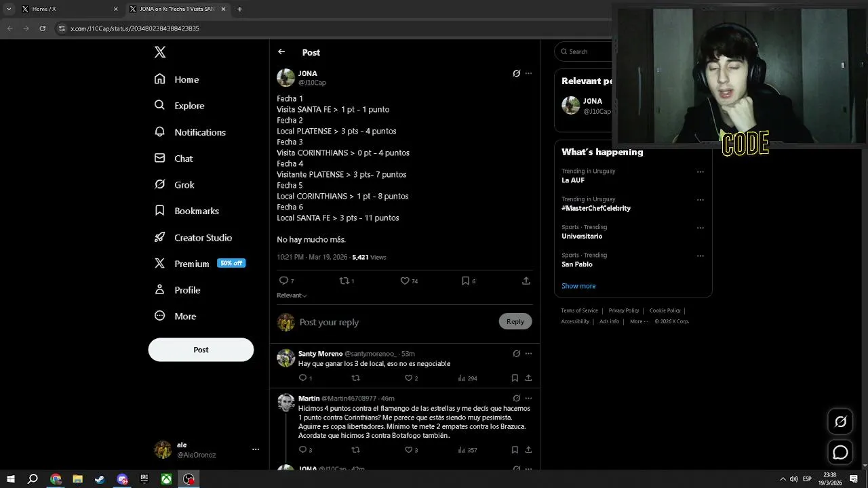Open the floating chat messages button
This screenshot has width=868, height=488.
(840, 452)
